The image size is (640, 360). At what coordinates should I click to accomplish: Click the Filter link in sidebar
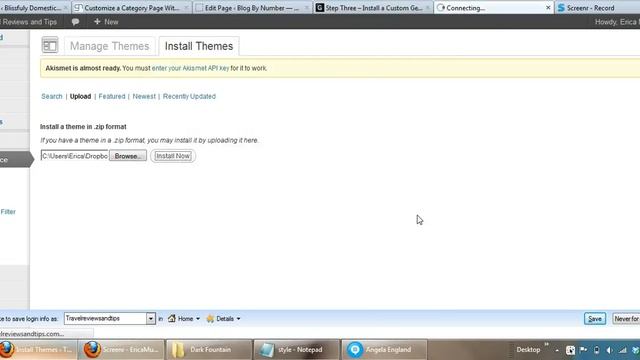[x=8, y=211]
